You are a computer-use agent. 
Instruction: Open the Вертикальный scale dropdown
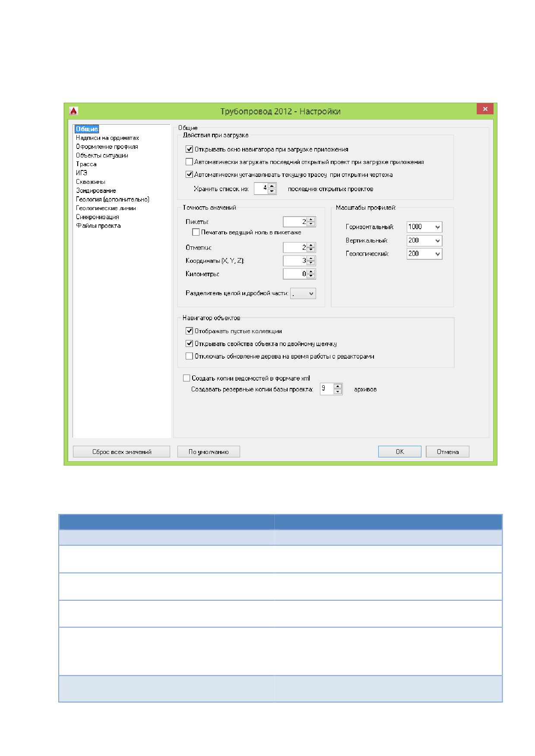[437, 241]
